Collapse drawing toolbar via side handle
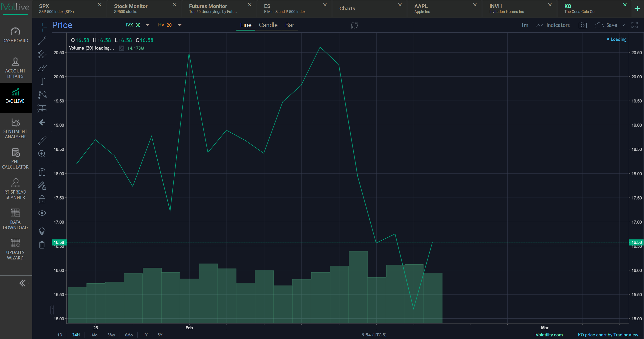 click(52, 310)
